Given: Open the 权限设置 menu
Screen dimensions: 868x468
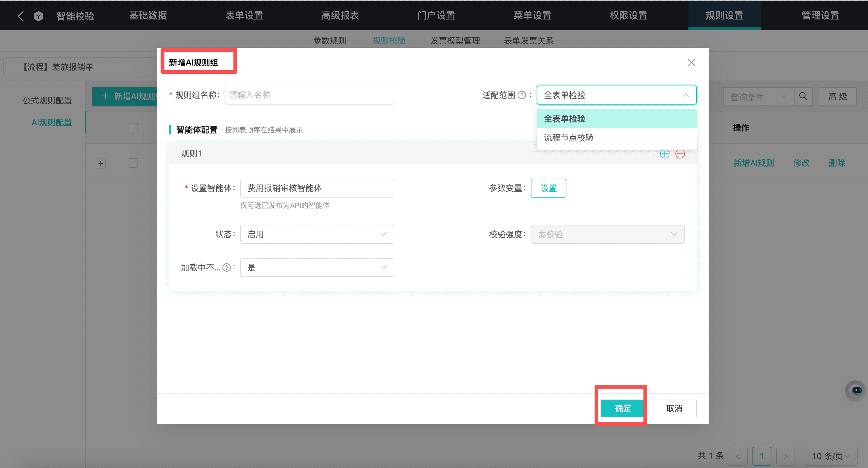Looking at the screenshot, I should click(628, 15).
